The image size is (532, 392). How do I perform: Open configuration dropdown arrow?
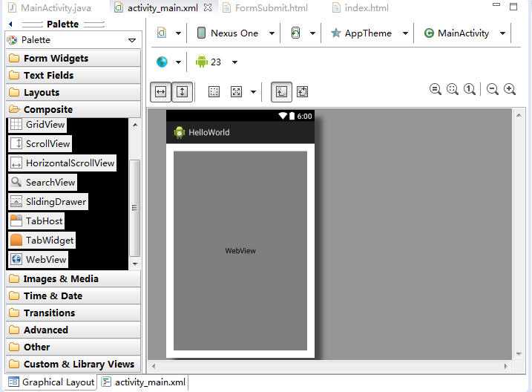point(178,33)
